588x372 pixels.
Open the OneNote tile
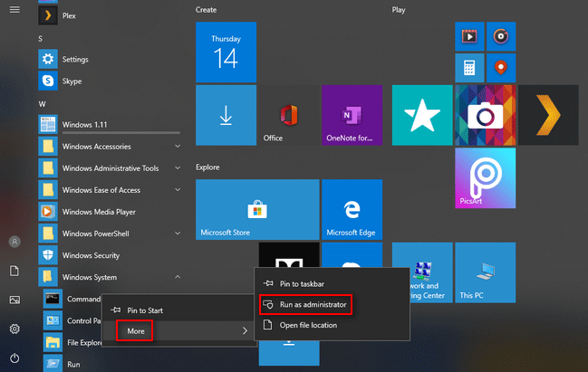point(352,115)
